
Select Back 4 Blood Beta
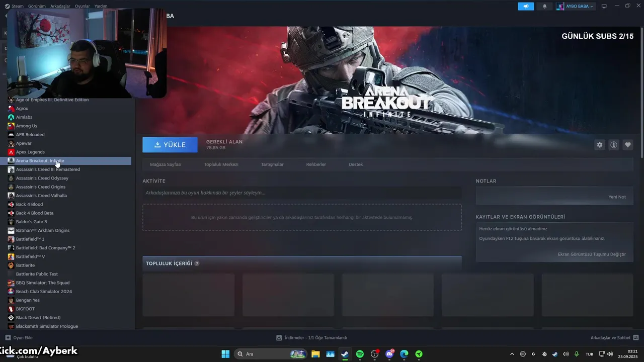click(x=34, y=213)
